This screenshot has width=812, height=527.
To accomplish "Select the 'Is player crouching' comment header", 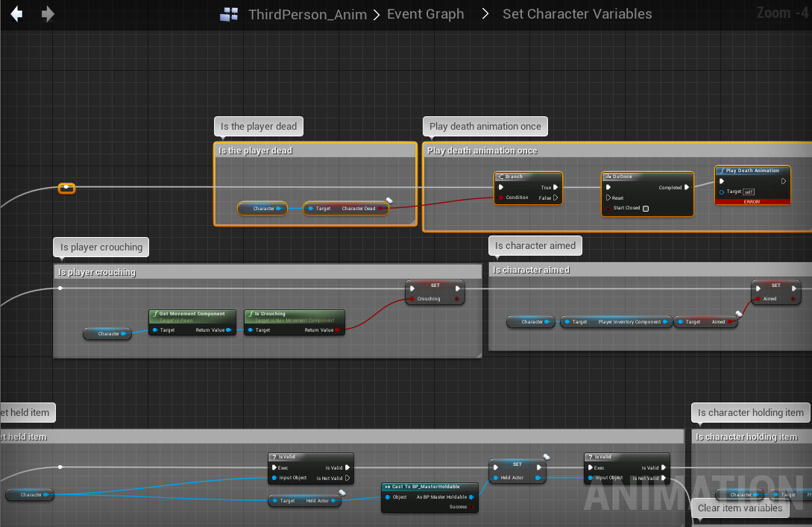I will point(98,272).
